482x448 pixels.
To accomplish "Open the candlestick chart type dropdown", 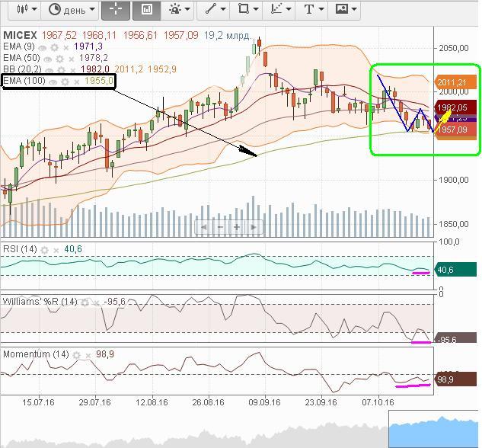I will (34, 9).
